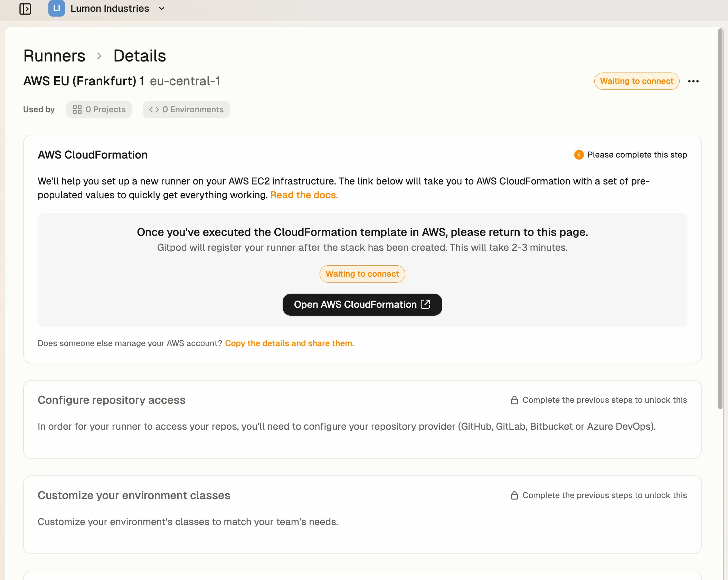This screenshot has height=580, width=728.
Task: Click the orange info icon by Please complete
Action: tap(579, 155)
